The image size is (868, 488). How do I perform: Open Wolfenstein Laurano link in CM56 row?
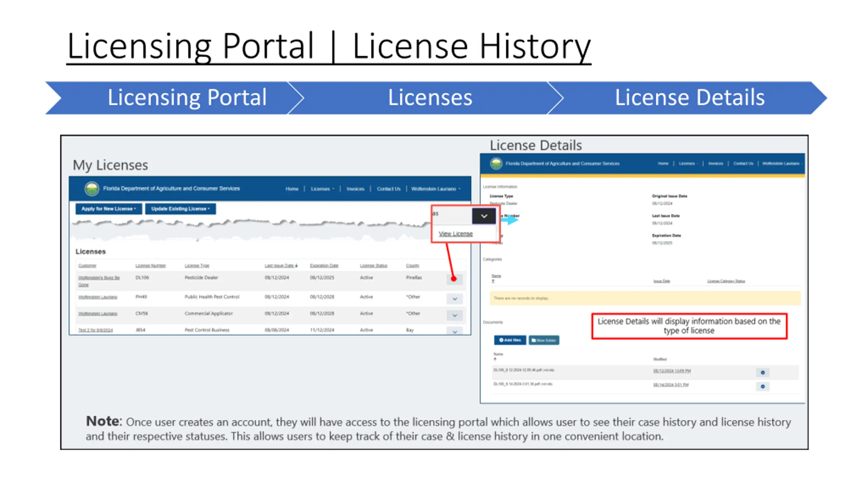click(x=98, y=313)
